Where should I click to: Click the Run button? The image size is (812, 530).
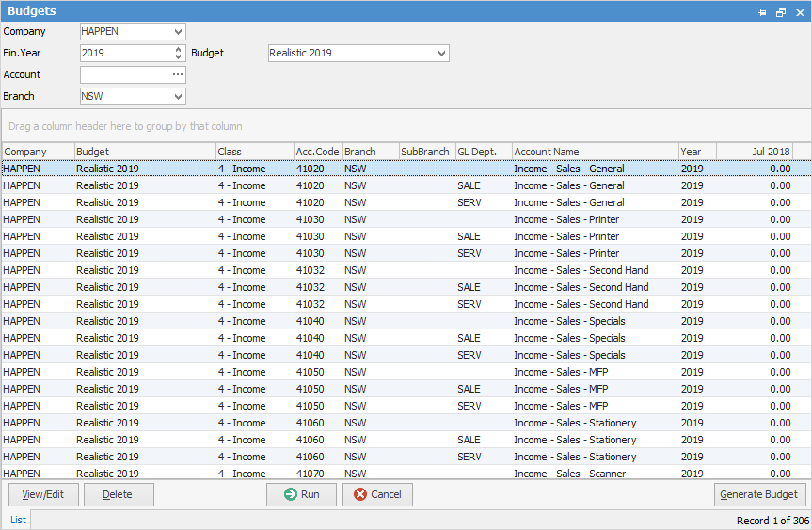301,494
